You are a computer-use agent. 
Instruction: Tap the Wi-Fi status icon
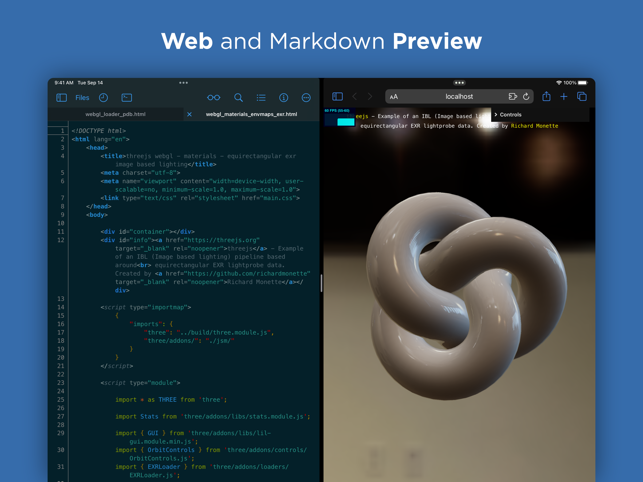click(x=559, y=83)
